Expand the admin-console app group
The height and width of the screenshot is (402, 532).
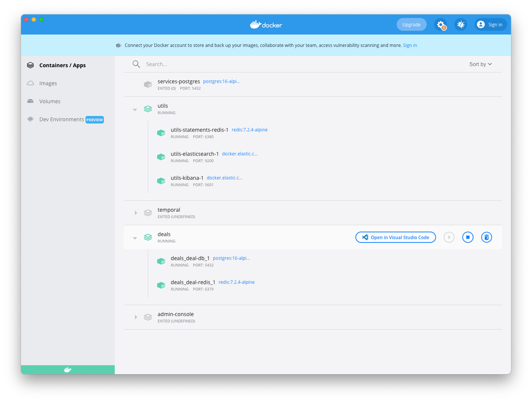tap(136, 317)
